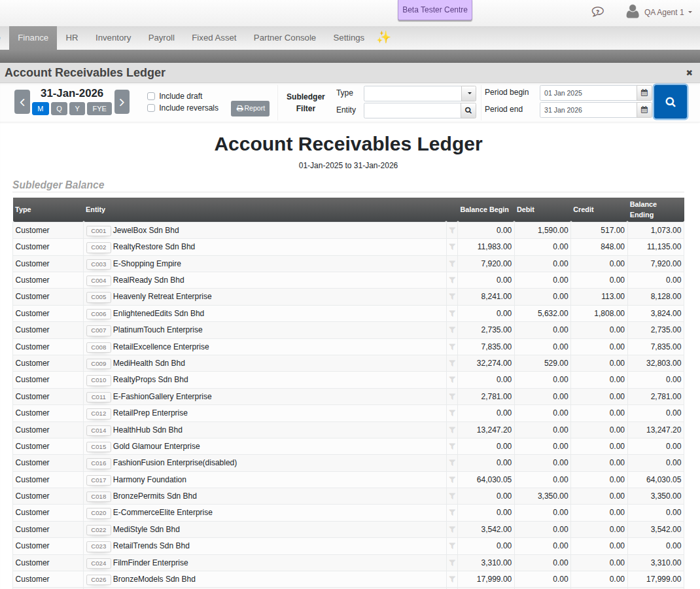This screenshot has width=700, height=589.
Task: Open the chat help bubble icon
Action: coord(598,12)
